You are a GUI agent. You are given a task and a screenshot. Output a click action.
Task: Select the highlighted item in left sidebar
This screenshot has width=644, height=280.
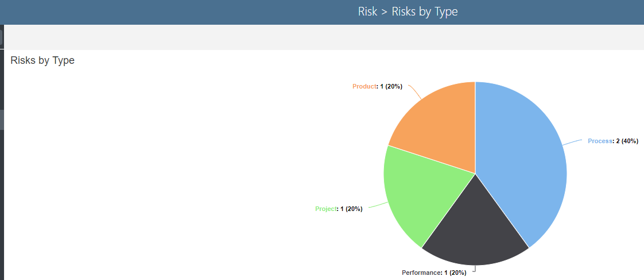pyautogui.click(x=2, y=120)
